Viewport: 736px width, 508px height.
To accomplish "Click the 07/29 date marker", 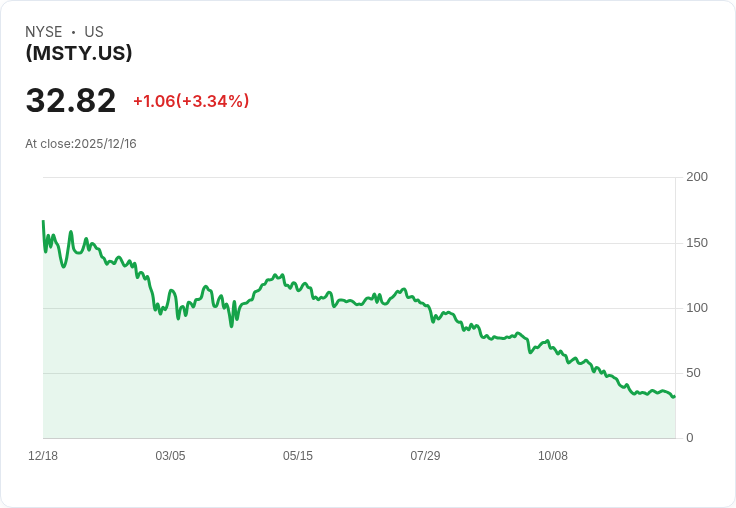I will 425,456.
